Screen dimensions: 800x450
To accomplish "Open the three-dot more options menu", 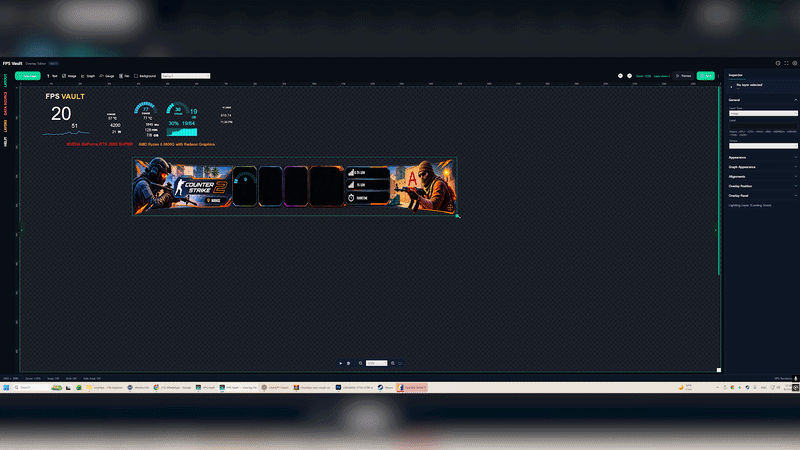I will point(718,76).
